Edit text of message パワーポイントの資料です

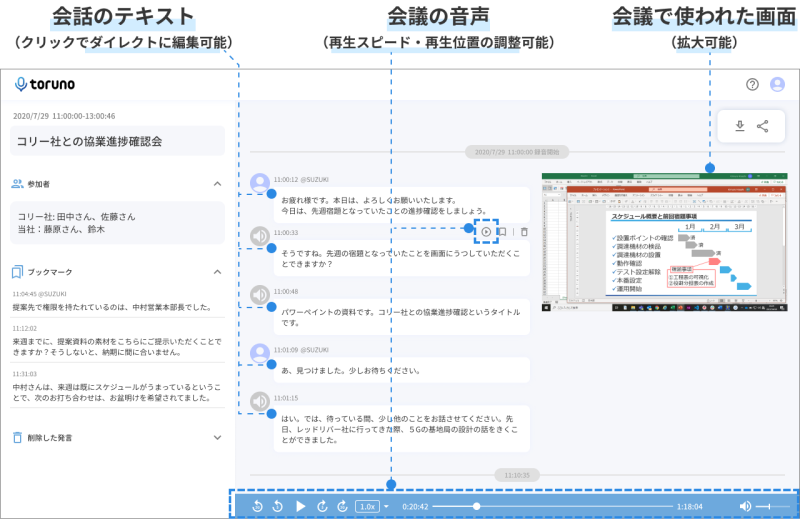[x=402, y=317]
